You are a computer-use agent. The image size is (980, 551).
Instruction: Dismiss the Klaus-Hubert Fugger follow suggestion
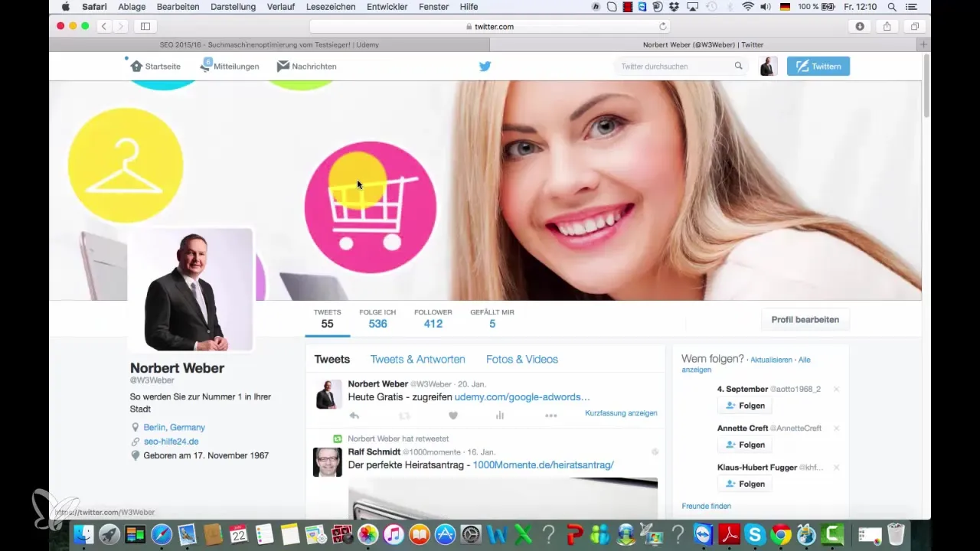pos(836,468)
